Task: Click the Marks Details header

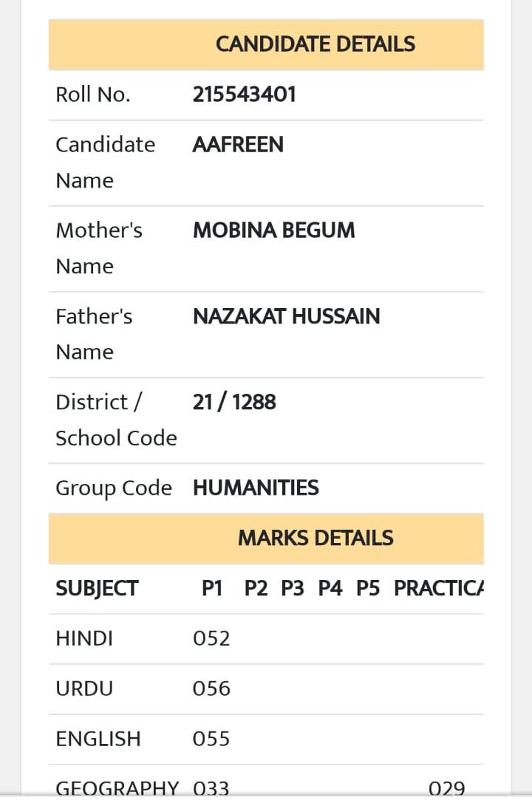Action: 266,539
